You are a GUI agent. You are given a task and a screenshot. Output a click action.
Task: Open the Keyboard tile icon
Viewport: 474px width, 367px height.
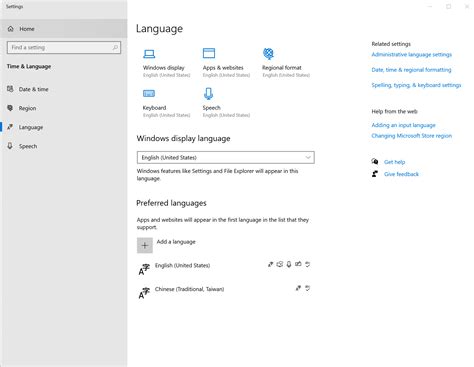tap(149, 94)
